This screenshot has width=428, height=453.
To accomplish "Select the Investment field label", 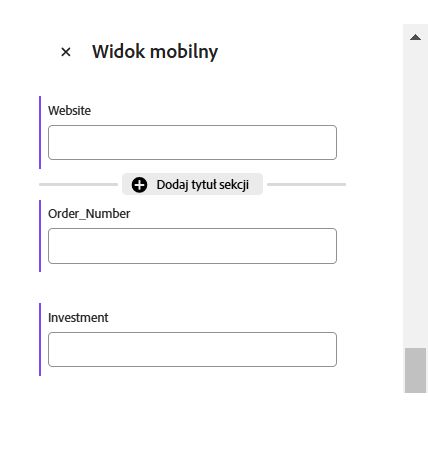I will (78, 317).
